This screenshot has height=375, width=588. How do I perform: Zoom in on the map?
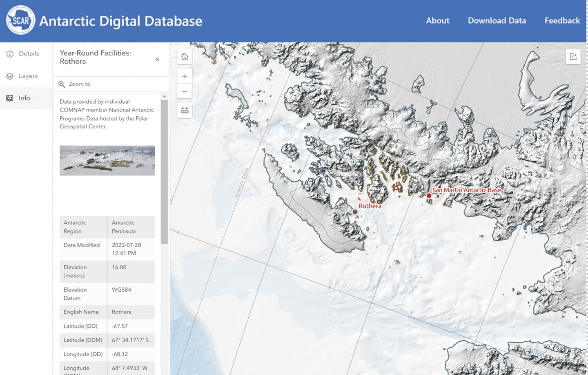(185, 76)
